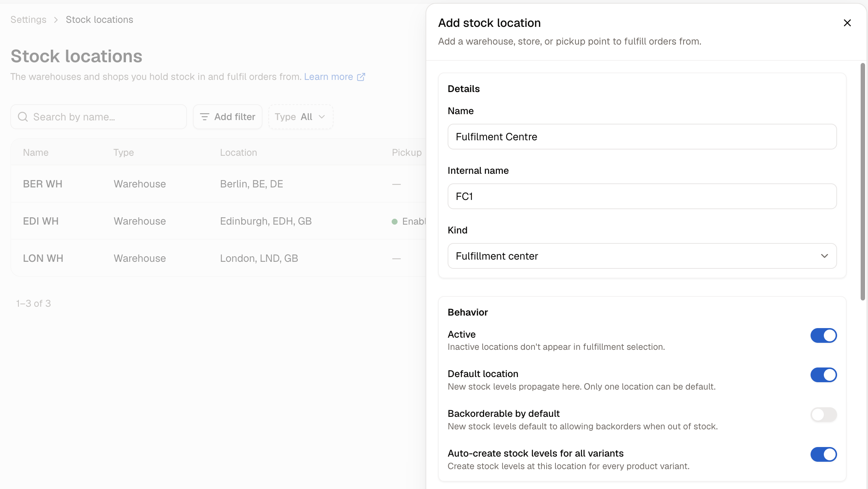Enable Backorderable by default
The height and width of the screenshot is (489, 868).
(823, 415)
